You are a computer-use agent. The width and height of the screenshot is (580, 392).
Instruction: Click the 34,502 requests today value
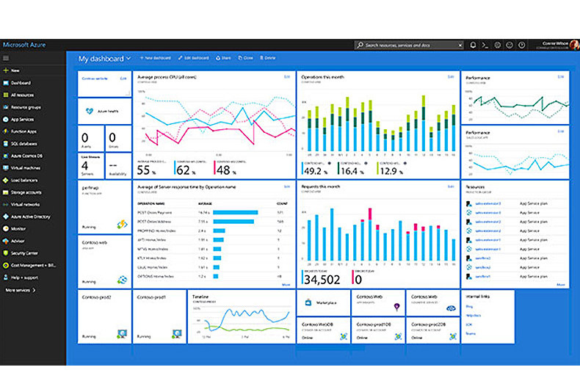[322, 280]
